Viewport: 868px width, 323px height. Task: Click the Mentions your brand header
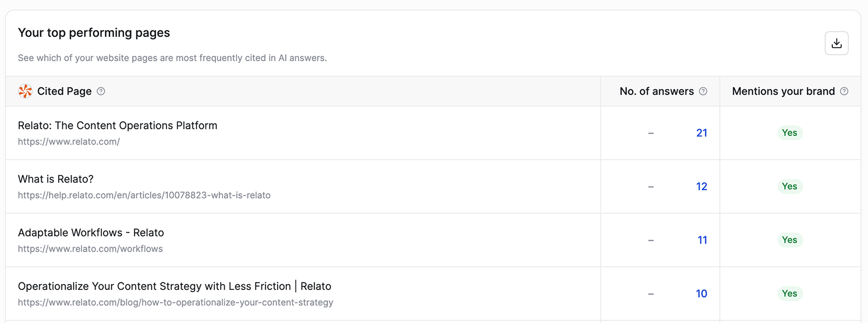pos(783,91)
